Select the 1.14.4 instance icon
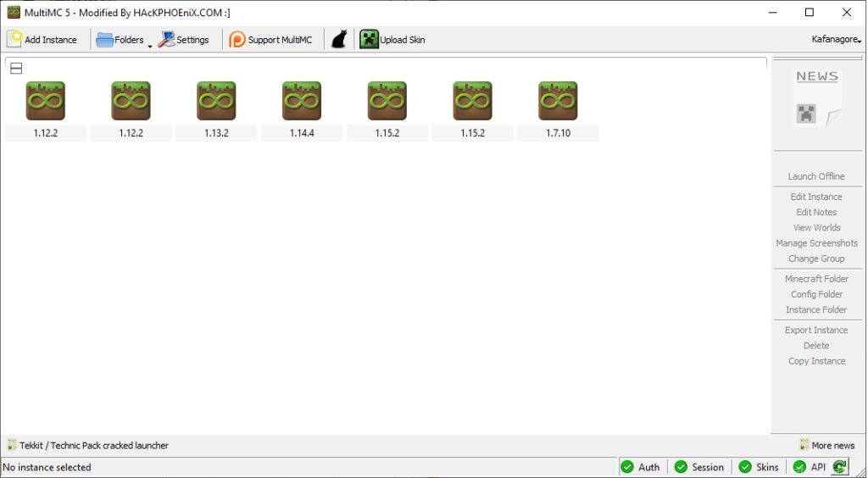The image size is (868, 478). (x=302, y=101)
